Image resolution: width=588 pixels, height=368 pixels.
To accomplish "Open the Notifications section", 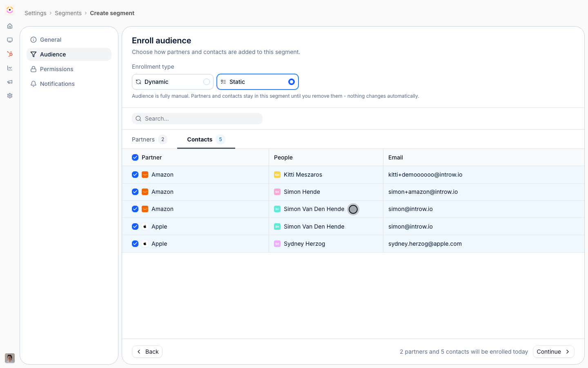I will (69, 84).
